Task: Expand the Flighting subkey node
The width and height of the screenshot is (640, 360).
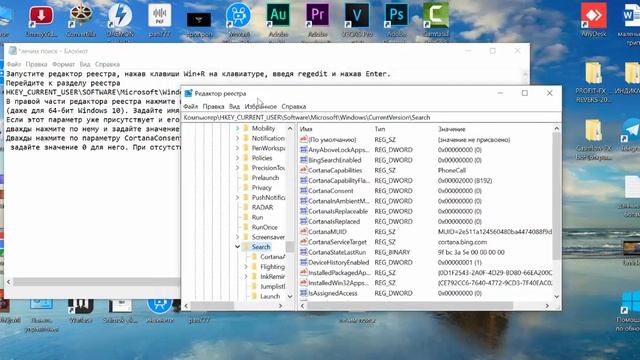Action: [246, 267]
